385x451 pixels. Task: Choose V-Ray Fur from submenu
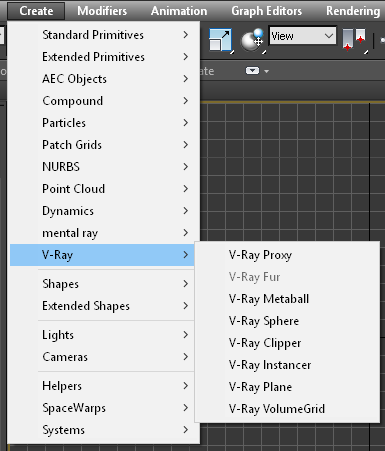tap(287, 277)
